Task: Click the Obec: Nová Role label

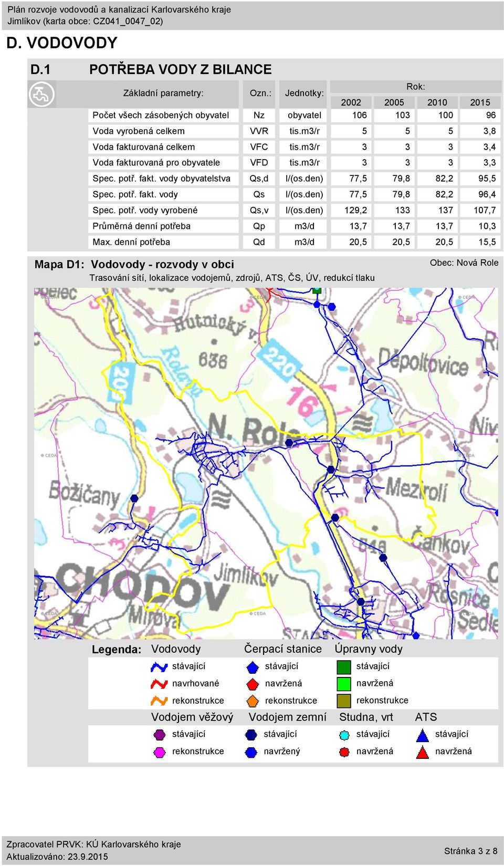Action: 464,263
